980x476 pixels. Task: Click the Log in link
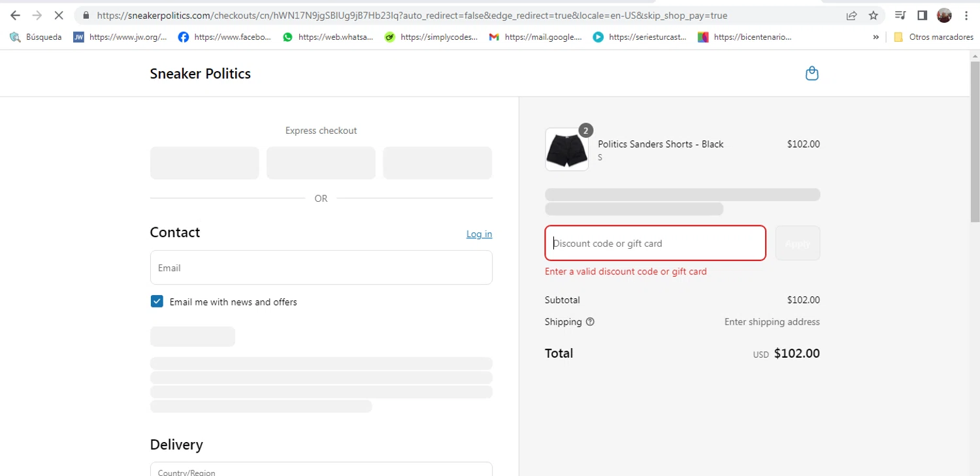tap(479, 234)
